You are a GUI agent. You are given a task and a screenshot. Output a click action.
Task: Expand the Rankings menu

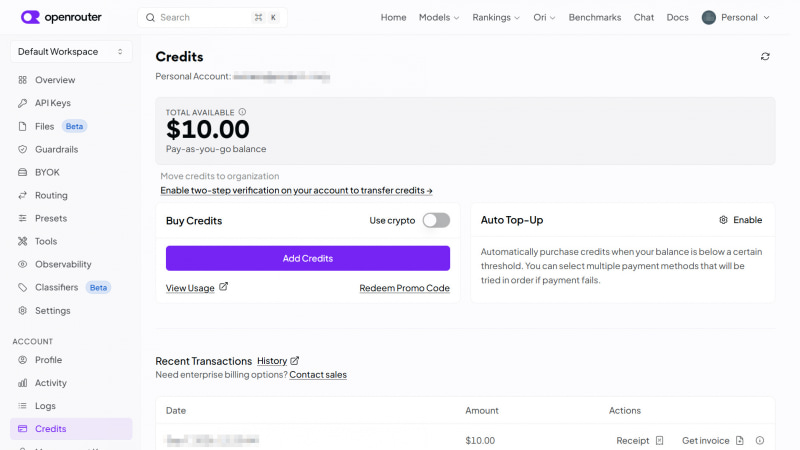(x=496, y=17)
